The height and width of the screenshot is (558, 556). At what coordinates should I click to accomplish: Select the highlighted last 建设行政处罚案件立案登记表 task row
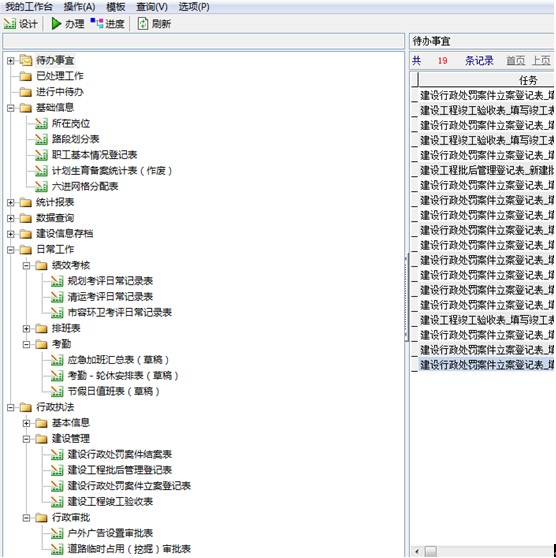click(x=486, y=365)
